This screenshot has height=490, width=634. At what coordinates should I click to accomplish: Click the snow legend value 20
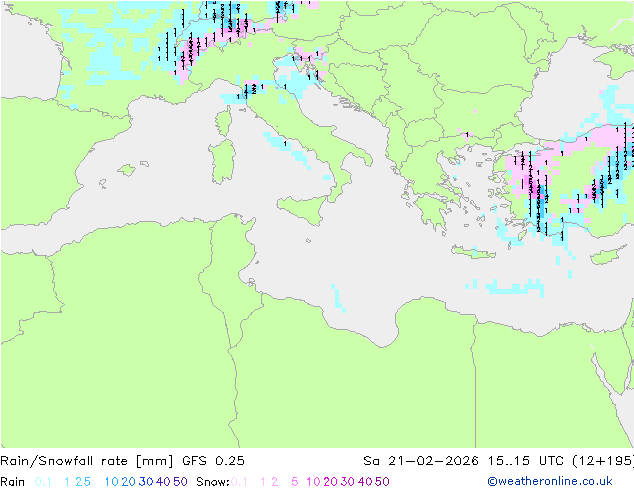coord(330,482)
